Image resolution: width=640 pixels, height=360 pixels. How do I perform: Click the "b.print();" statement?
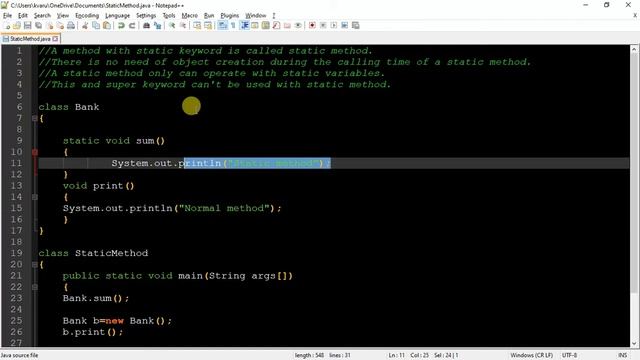(x=93, y=332)
